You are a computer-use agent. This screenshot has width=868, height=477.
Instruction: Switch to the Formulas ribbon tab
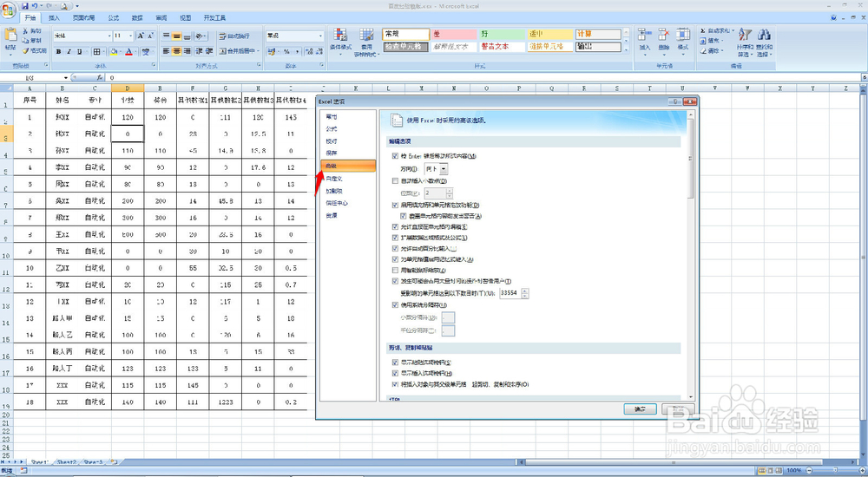[x=114, y=18]
